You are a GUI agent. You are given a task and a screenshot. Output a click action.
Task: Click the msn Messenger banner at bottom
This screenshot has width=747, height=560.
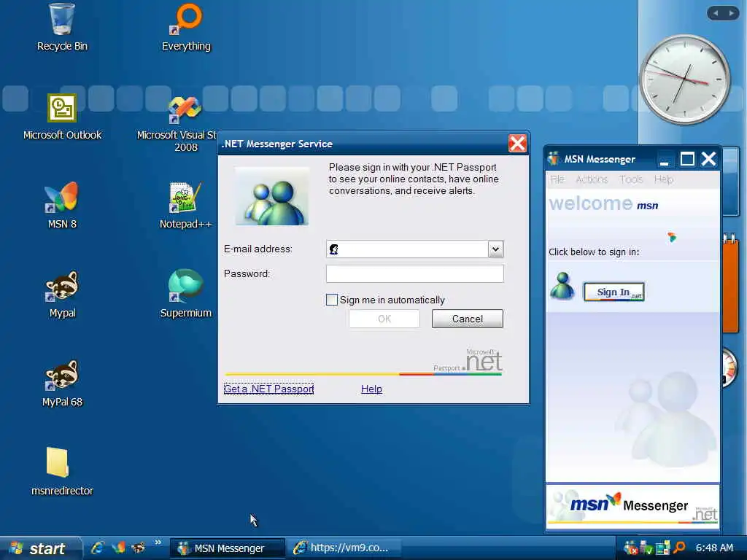pyautogui.click(x=632, y=507)
